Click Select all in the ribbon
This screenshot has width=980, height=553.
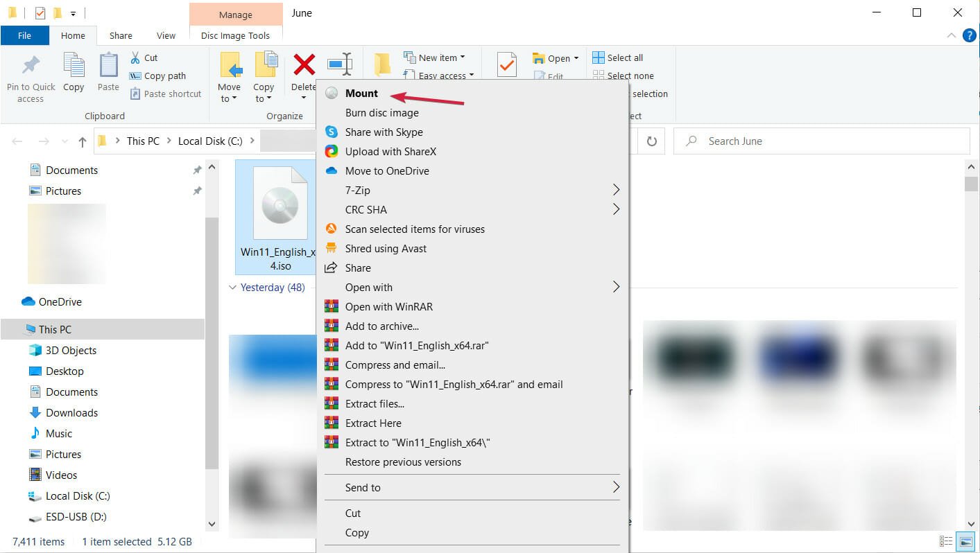point(617,58)
